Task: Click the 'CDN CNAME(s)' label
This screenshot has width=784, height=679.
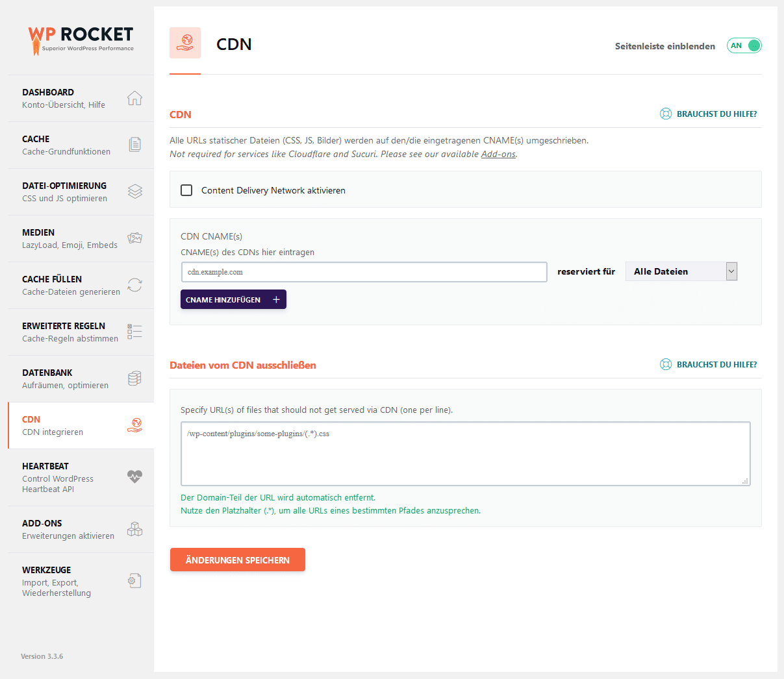Action: tap(211, 236)
